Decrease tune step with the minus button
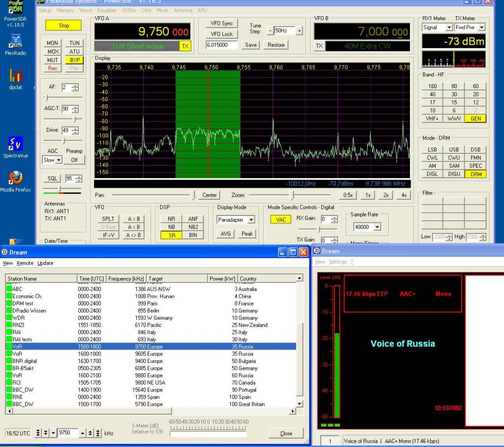 pos(270,31)
